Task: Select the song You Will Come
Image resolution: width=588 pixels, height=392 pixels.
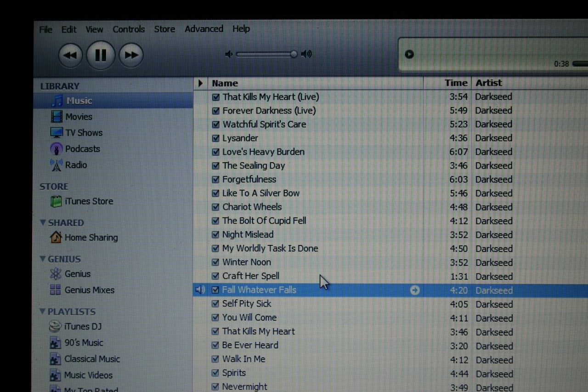Action: [x=249, y=318]
